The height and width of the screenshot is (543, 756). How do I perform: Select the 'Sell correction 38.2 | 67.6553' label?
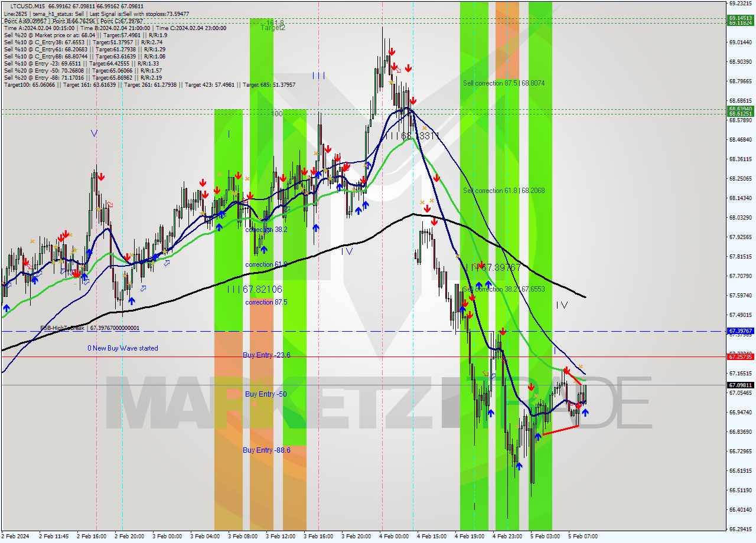point(504,289)
